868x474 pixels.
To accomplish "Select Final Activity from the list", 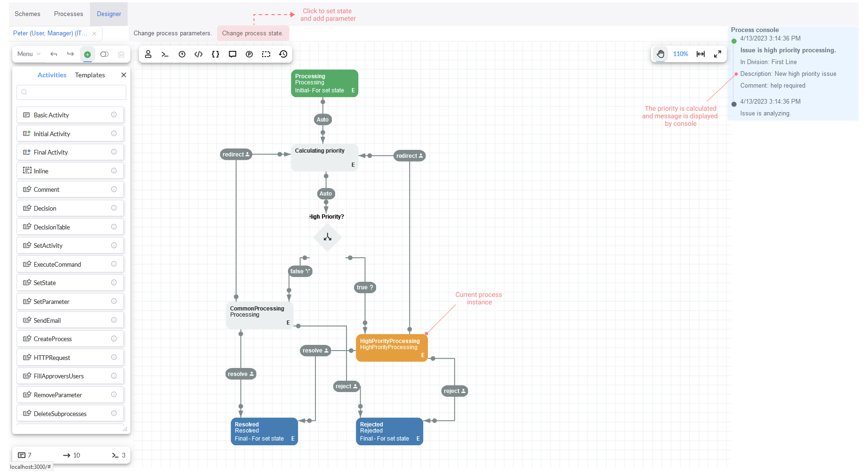I will click(x=70, y=152).
